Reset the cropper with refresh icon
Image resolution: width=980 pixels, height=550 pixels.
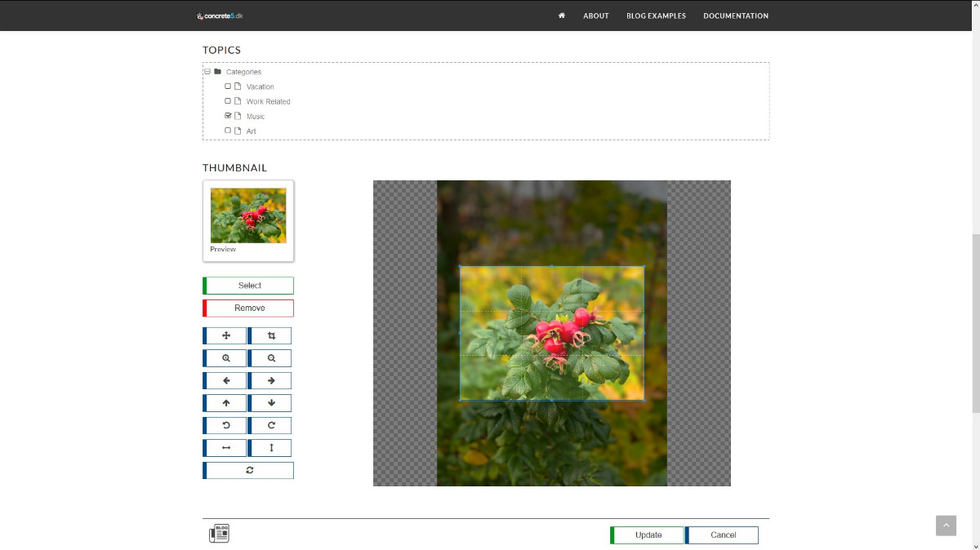coord(249,471)
